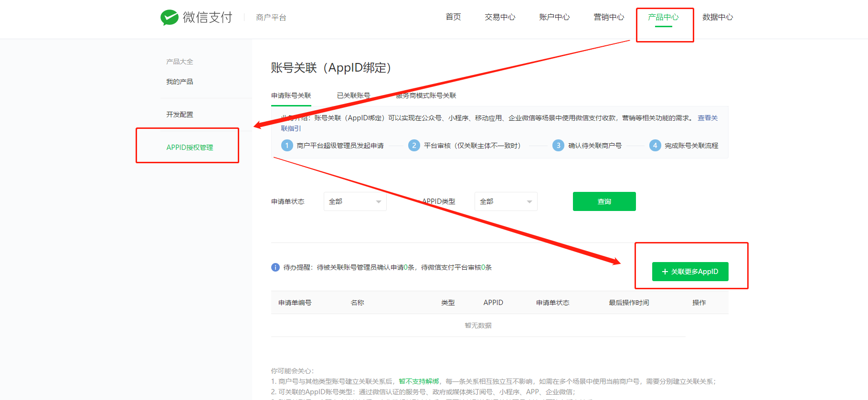
Task: Click the 申请单状态 column header
Action: tap(553, 303)
